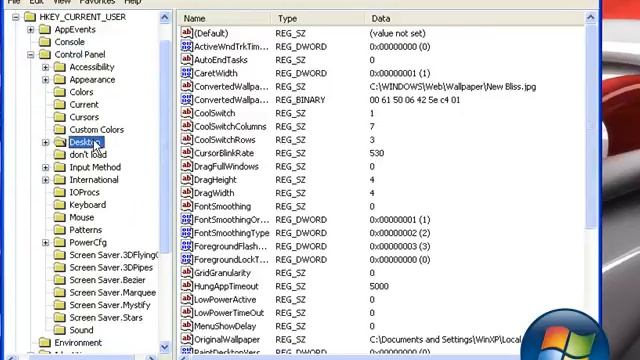Select the FontSmoothing REG_SZ value
640x360 pixels.
tap(222, 206)
